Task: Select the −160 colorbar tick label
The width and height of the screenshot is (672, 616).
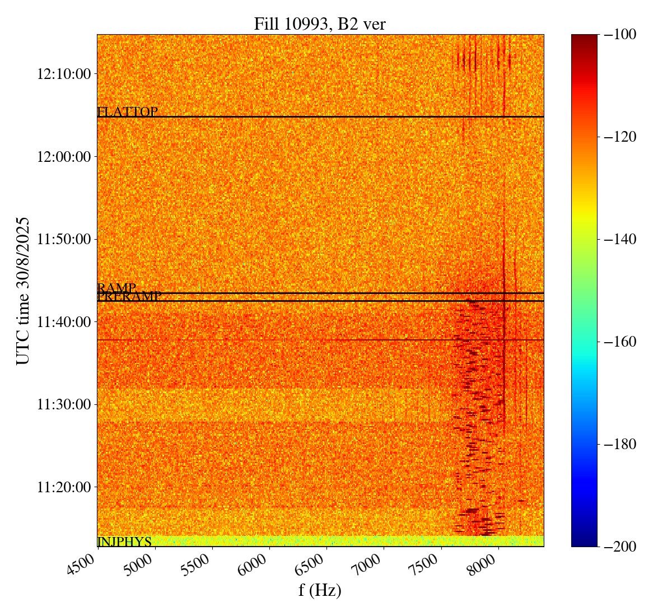Action: click(619, 342)
